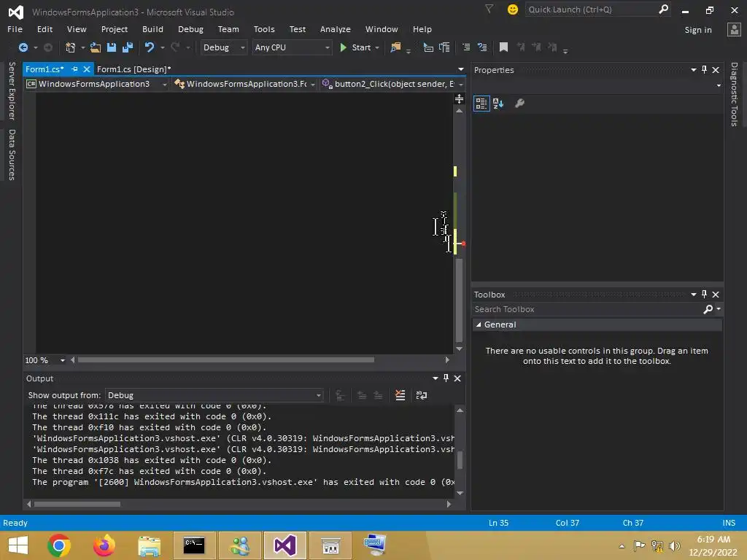Click the smiley Send Feedback icon
Image resolution: width=747 pixels, height=560 pixels.
click(513, 9)
